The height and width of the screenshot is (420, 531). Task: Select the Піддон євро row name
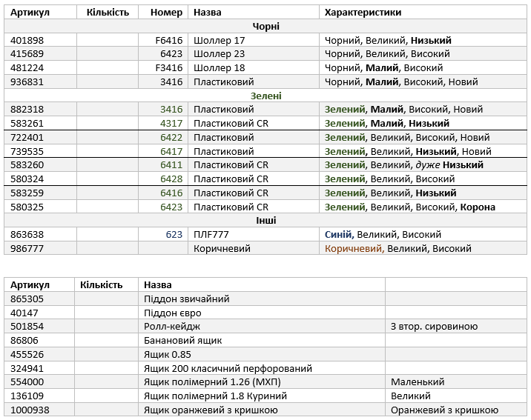click(x=262, y=313)
